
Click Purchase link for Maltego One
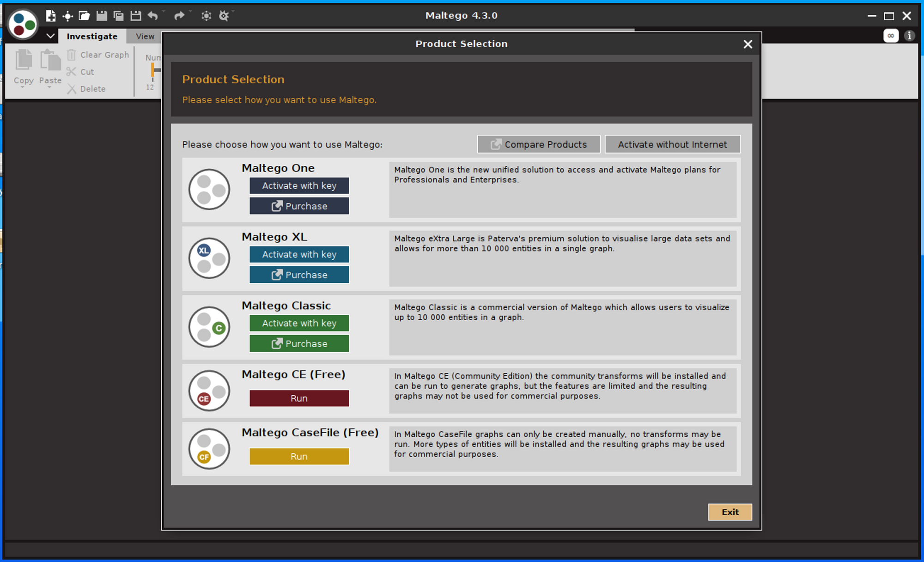point(299,206)
